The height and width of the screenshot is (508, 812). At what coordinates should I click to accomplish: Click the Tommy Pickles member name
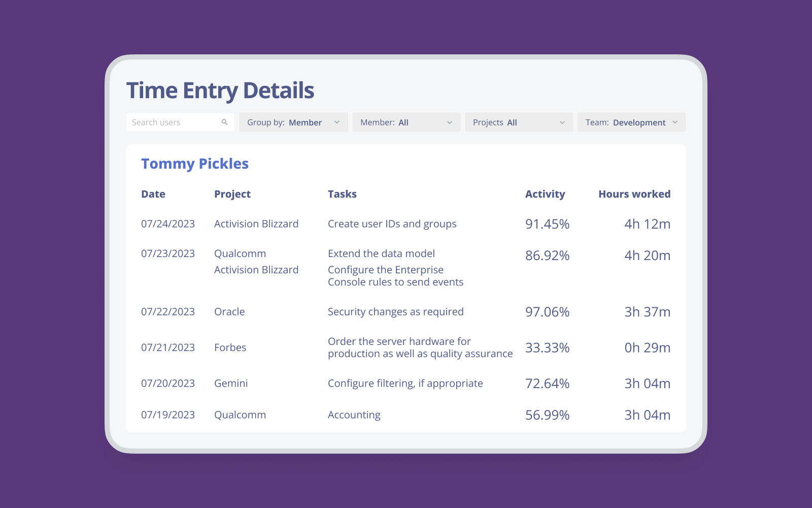pos(195,164)
